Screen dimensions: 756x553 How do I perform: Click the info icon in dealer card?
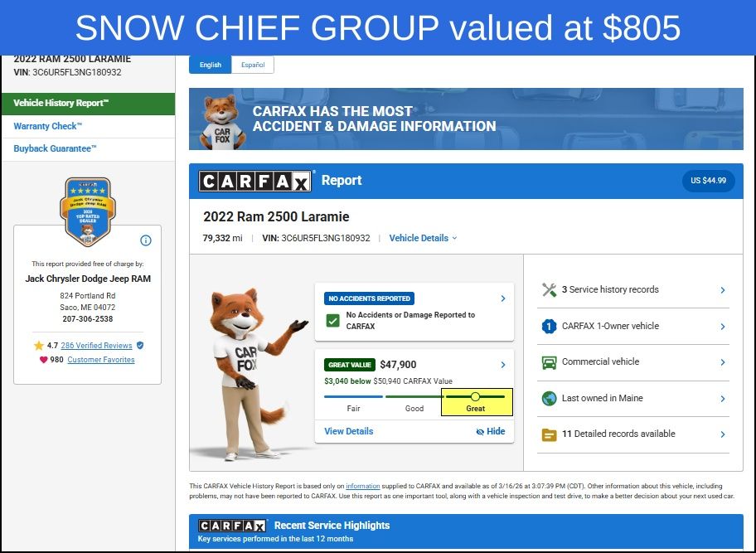[146, 240]
